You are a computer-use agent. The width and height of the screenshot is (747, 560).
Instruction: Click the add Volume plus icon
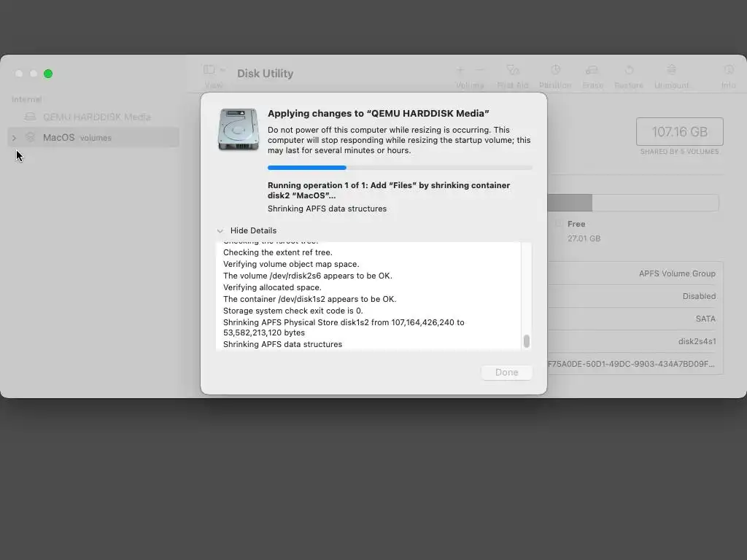click(460, 70)
